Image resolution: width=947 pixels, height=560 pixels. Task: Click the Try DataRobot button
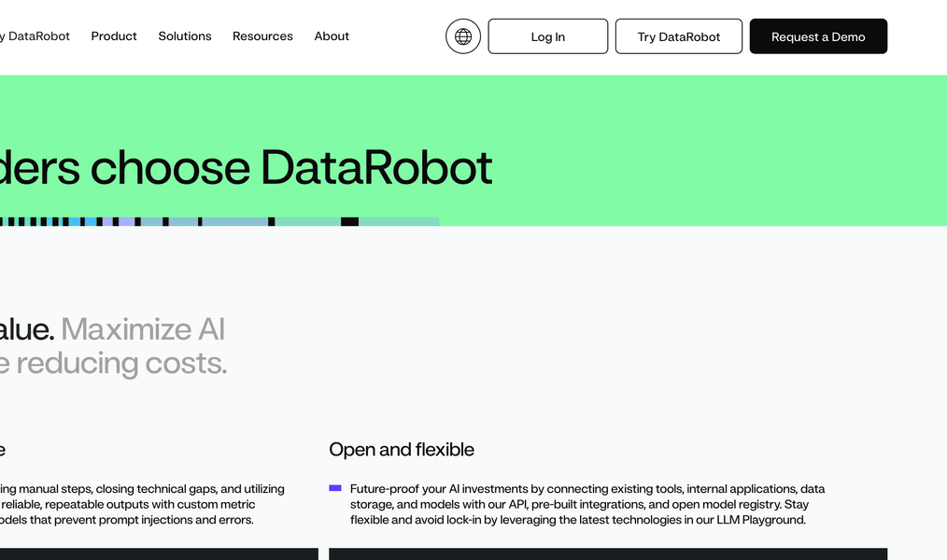(679, 36)
